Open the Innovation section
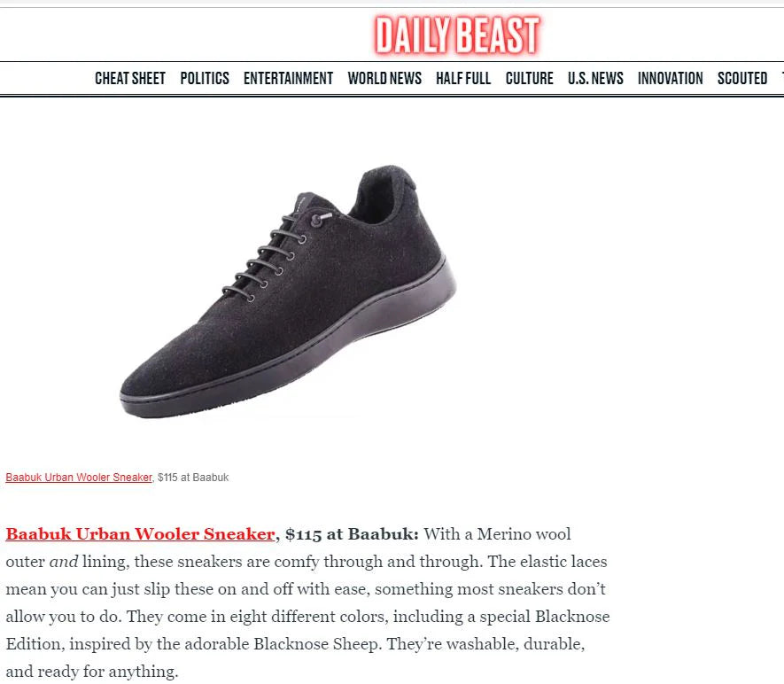Image resolution: width=784 pixels, height=684 pixels. (670, 79)
